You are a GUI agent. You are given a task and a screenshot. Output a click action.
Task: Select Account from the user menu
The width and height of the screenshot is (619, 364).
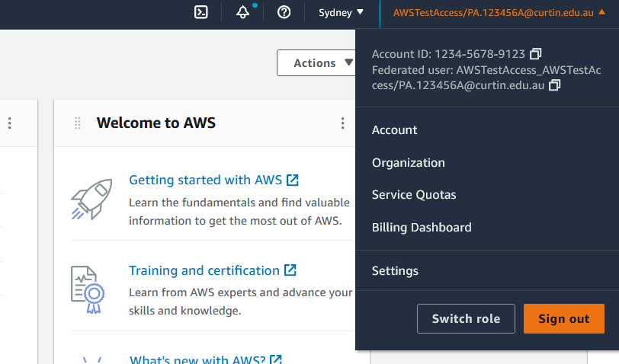point(394,129)
